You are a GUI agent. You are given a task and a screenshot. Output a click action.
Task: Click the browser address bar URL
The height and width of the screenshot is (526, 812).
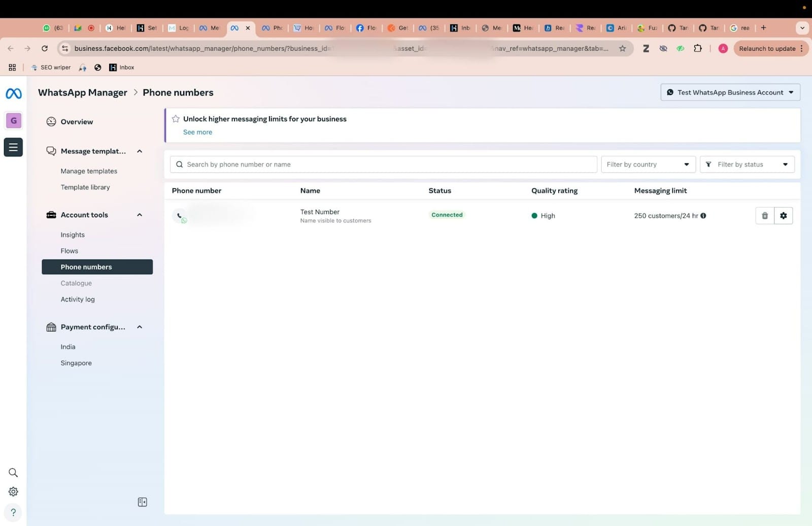pos(341,49)
